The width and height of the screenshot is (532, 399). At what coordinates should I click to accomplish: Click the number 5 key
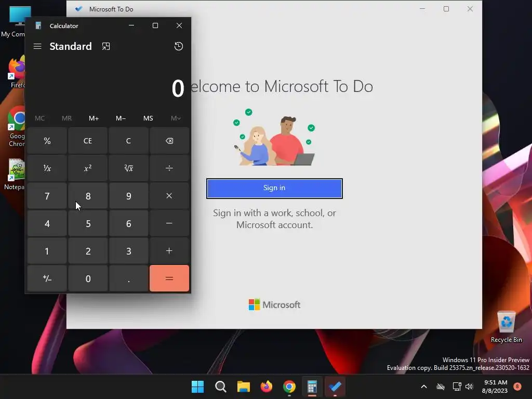[x=88, y=223]
